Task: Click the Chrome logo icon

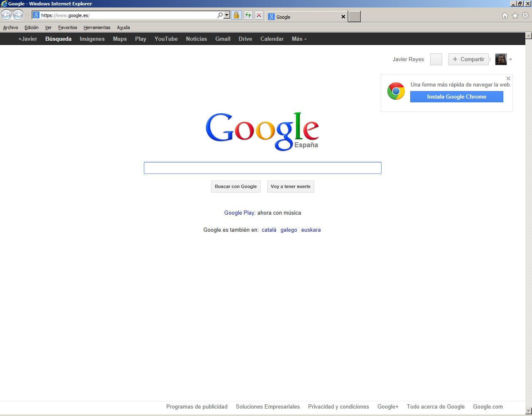Action: tap(396, 91)
